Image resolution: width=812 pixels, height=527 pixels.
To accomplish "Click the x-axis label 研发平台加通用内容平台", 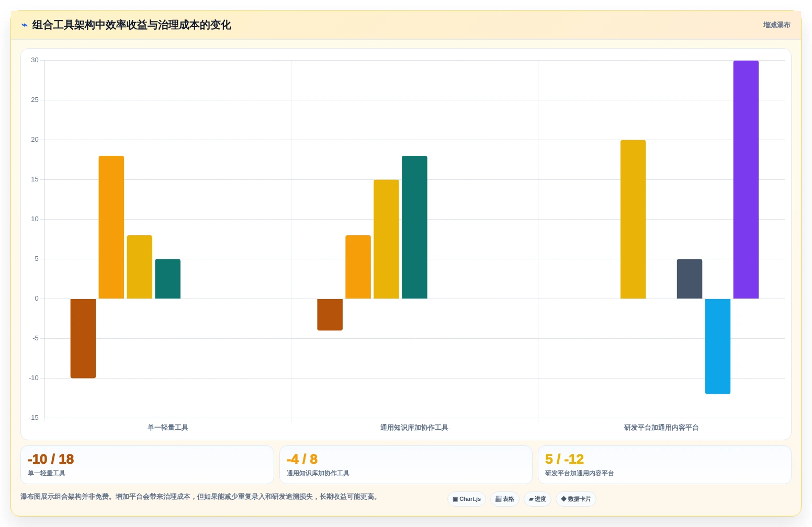I will pos(661,428).
